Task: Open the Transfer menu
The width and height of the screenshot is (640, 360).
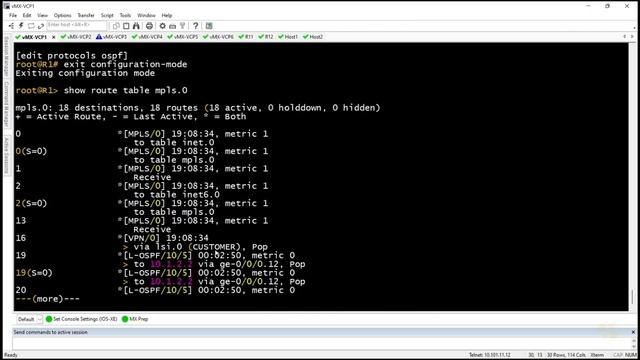Action: pyautogui.click(x=86, y=15)
